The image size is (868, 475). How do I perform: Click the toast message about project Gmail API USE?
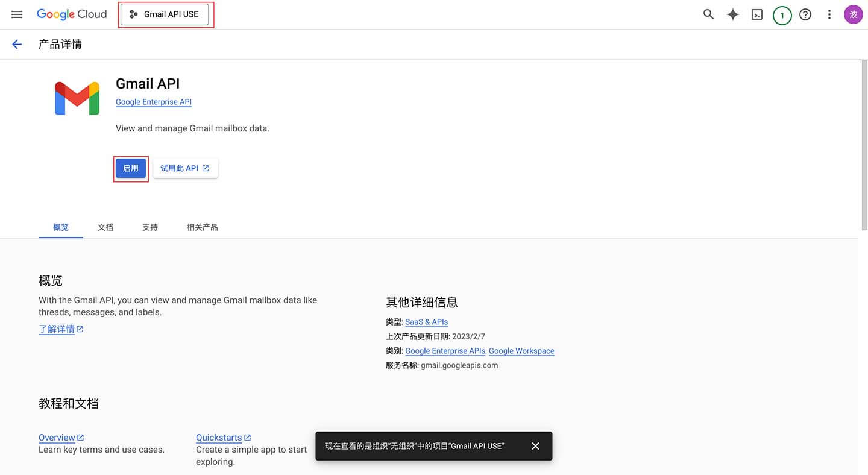point(415,446)
